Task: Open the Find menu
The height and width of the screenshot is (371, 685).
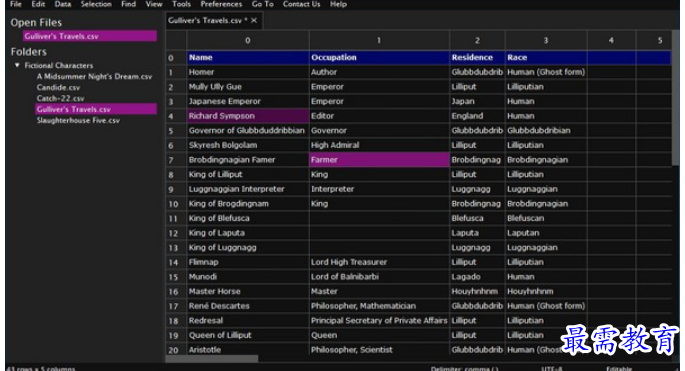Action: click(128, 4)
